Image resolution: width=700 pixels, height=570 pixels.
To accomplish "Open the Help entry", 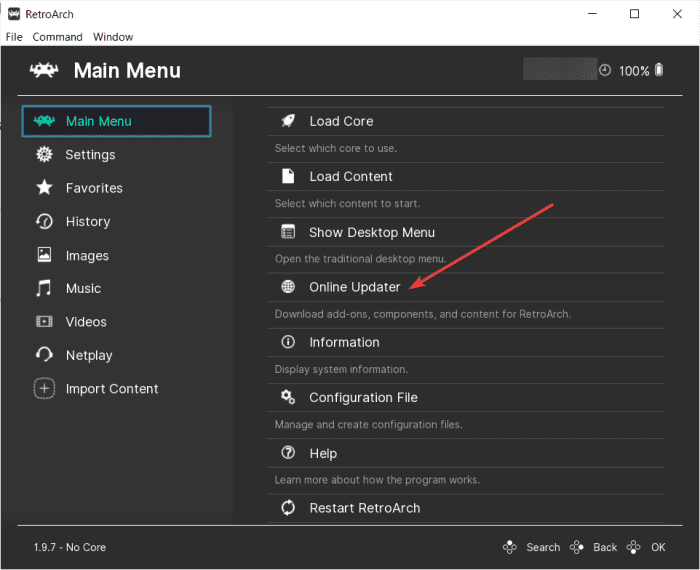I will pyautogui.click(x=466, y=453).
